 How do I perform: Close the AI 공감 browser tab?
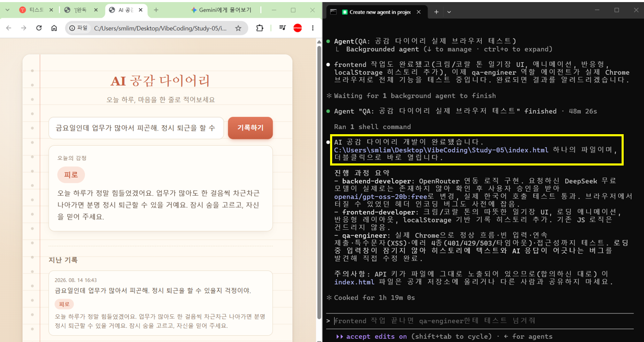141,10
